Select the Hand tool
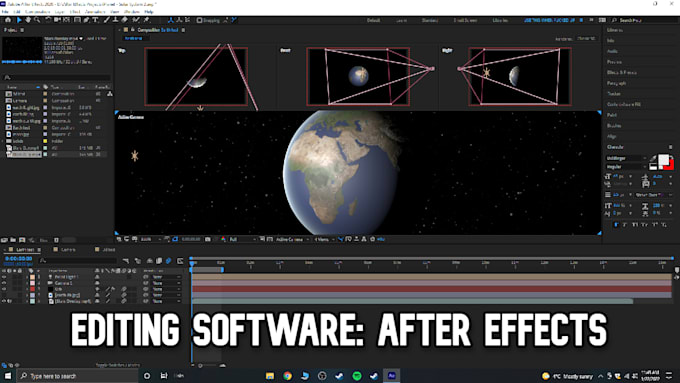Image resolution: width=680 pixels, height=383 pixels. click(x=28, y=20)
